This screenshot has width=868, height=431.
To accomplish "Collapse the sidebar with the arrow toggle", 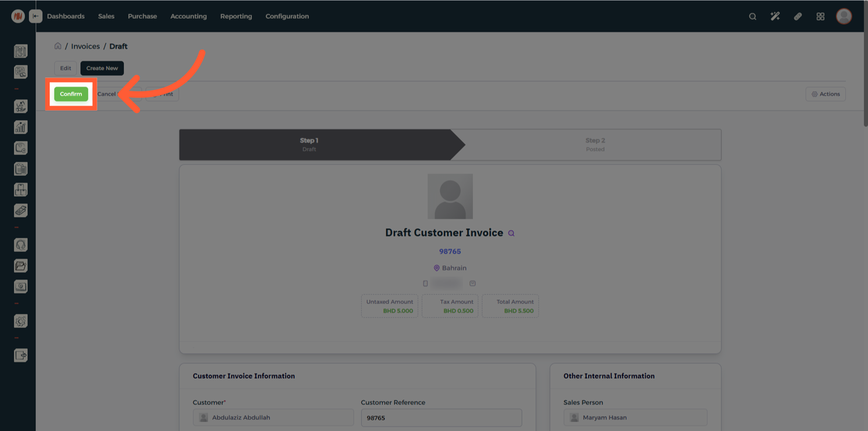I will (x=36, y=16).
